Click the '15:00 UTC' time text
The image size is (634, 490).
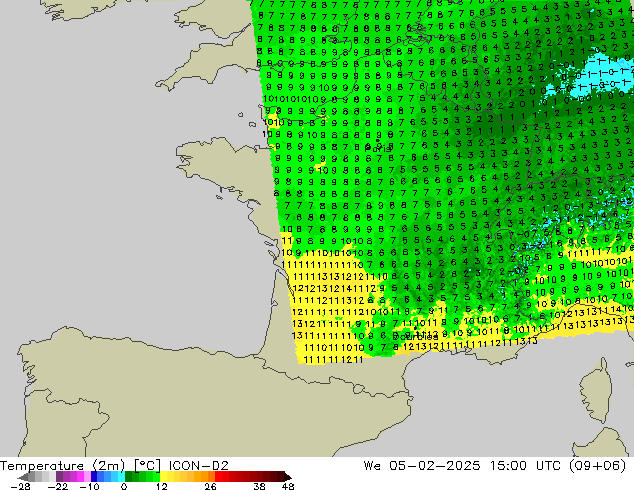pos(525,466)
